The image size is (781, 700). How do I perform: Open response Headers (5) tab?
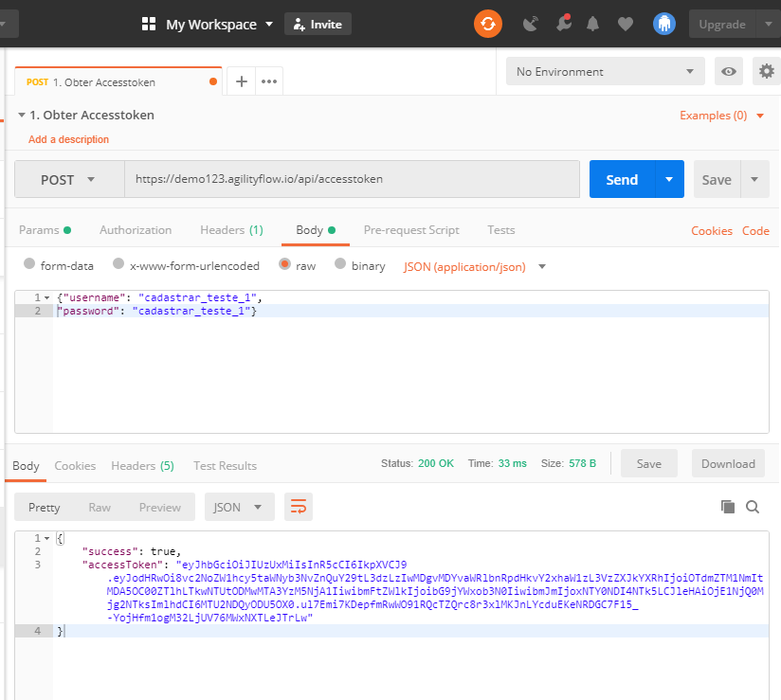coord(142,466)
